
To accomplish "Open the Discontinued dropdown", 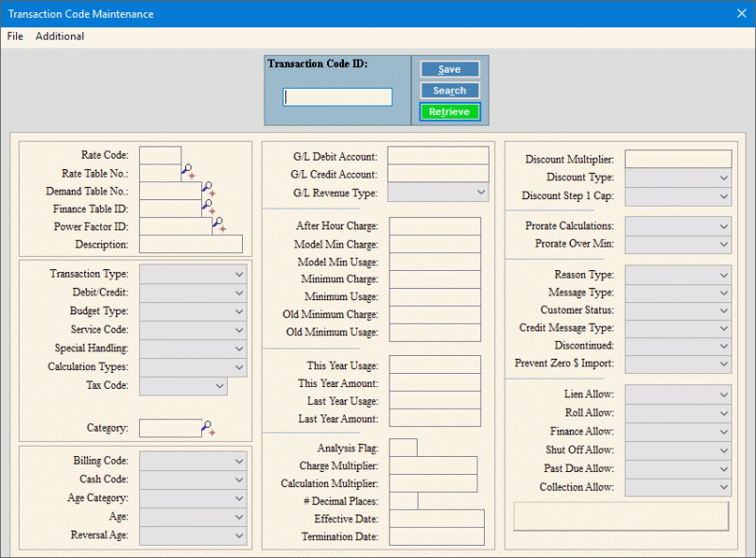I will (679, 347).
